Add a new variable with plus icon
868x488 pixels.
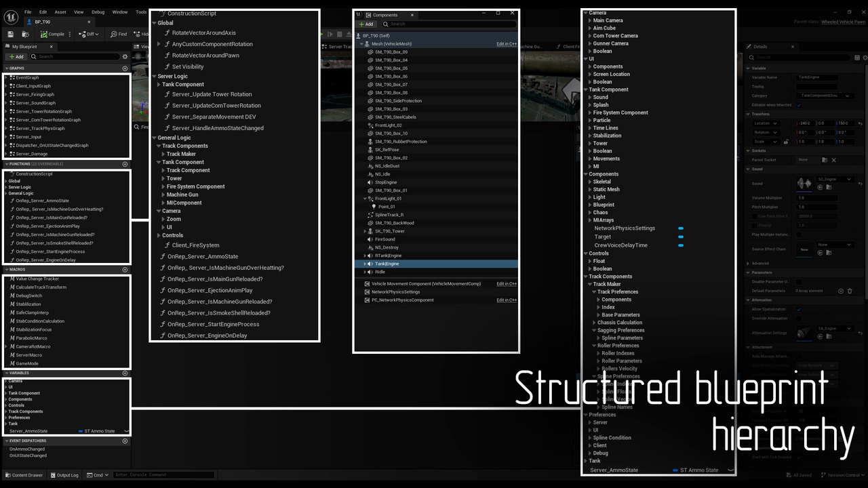pos(125,373)
